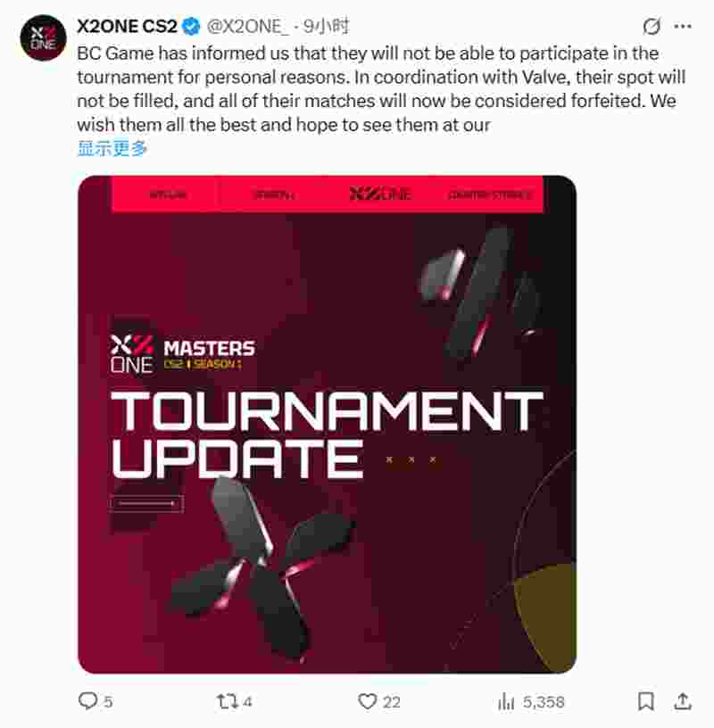Like the post with heart icon
The width and height of the screenshot is (714, 728).
pos(367,700)
